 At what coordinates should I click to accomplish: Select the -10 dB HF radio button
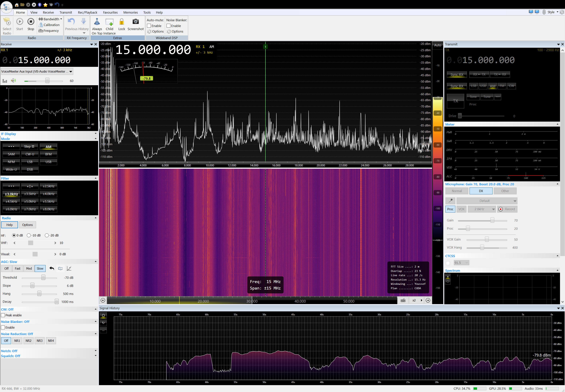(29, 235)
